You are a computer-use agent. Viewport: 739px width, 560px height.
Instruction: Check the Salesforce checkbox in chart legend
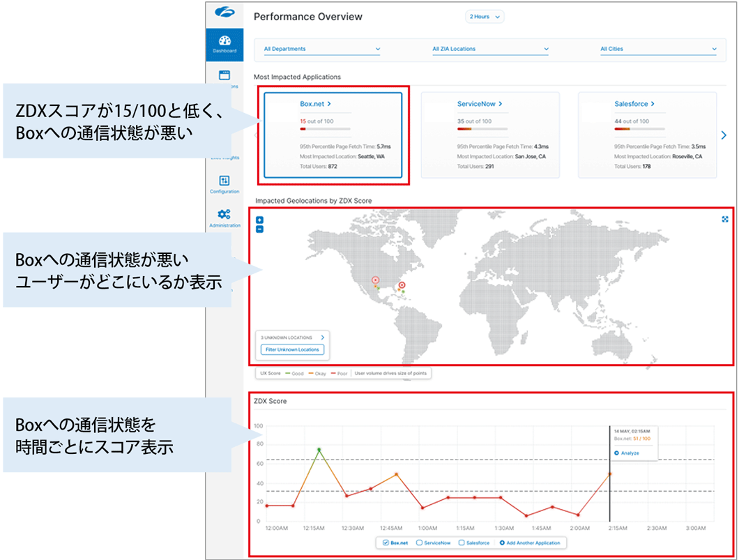coord(461,543)
